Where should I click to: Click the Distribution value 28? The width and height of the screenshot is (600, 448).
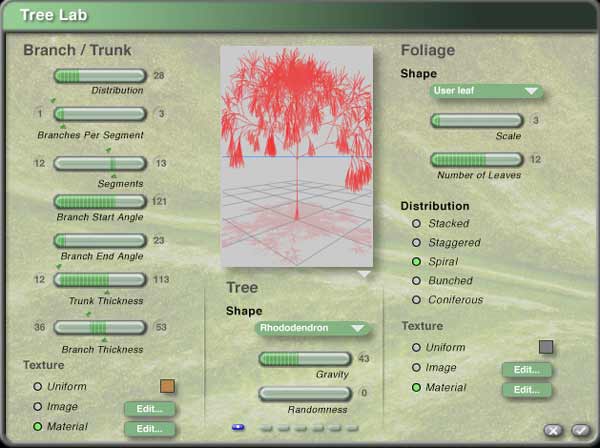coord(159,76)
